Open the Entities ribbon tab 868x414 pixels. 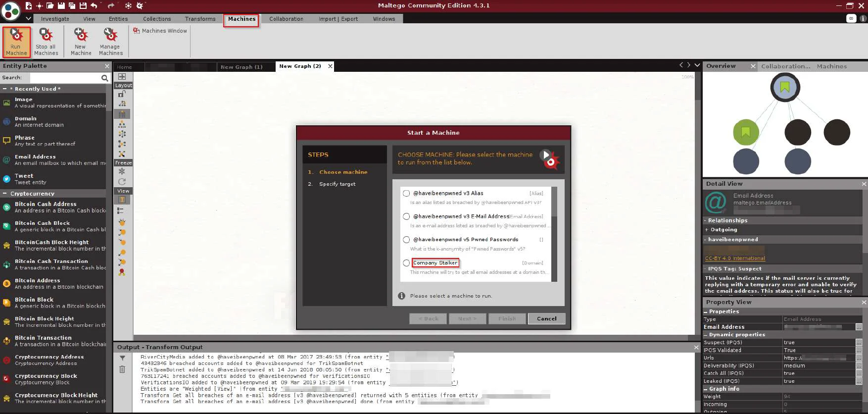118,19
